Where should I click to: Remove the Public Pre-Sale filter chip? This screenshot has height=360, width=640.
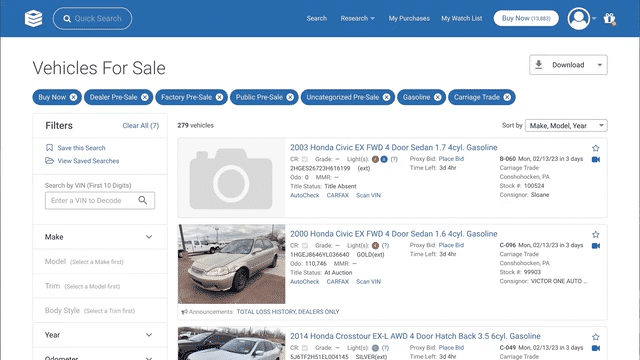tap(290, 97)
